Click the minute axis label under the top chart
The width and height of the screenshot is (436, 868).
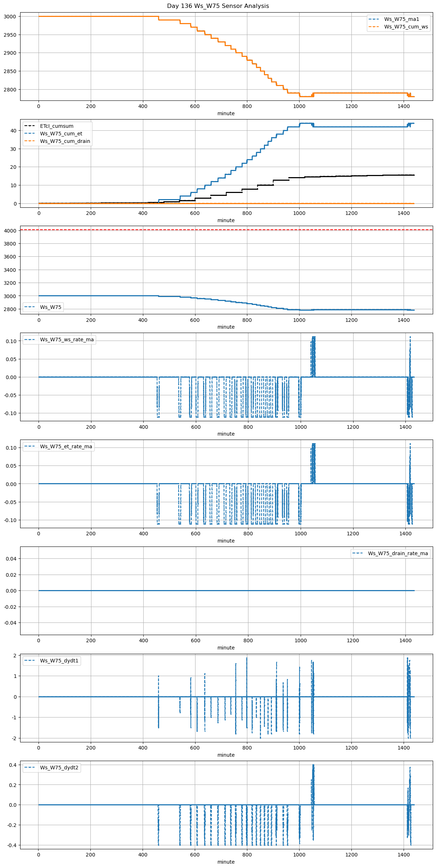[226, 113]
